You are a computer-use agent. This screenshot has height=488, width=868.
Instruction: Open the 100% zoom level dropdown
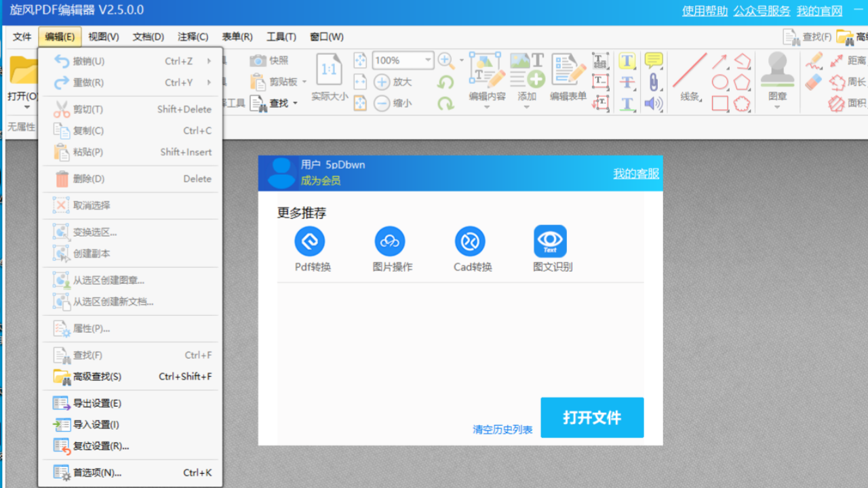click(x=427, y=60)
